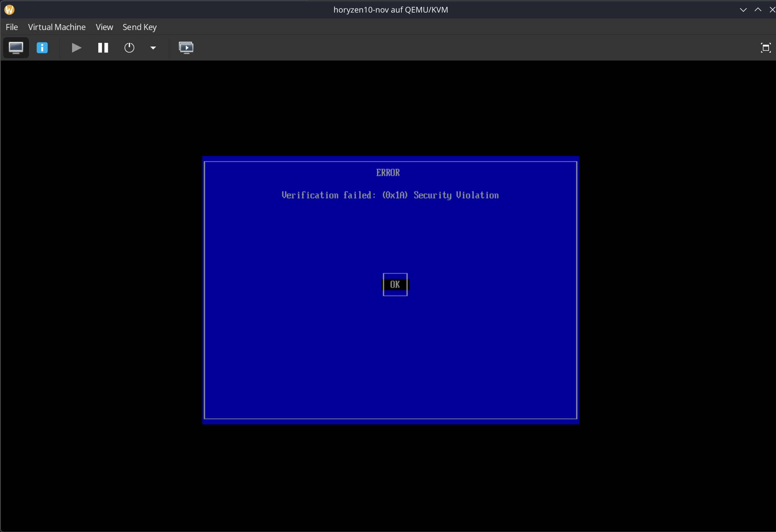This screenshot has height=532, width=776.
Task: Open the File menu
Action: 12,27
